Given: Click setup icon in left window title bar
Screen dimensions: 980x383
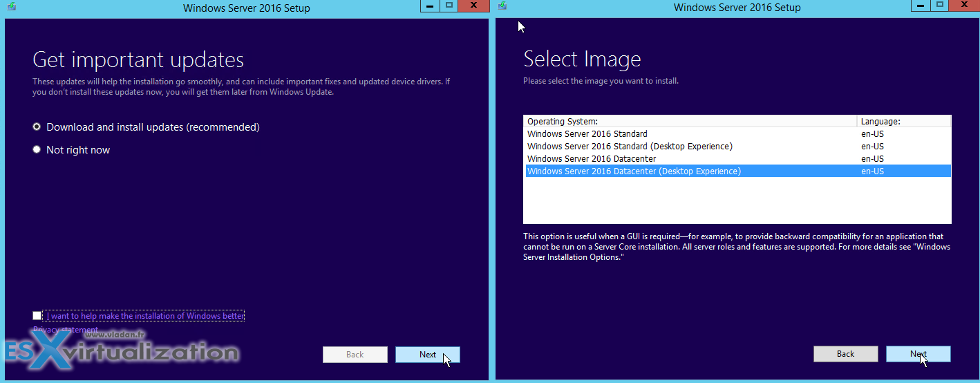Looking at the screenshot, I should [x=10, y=6].
